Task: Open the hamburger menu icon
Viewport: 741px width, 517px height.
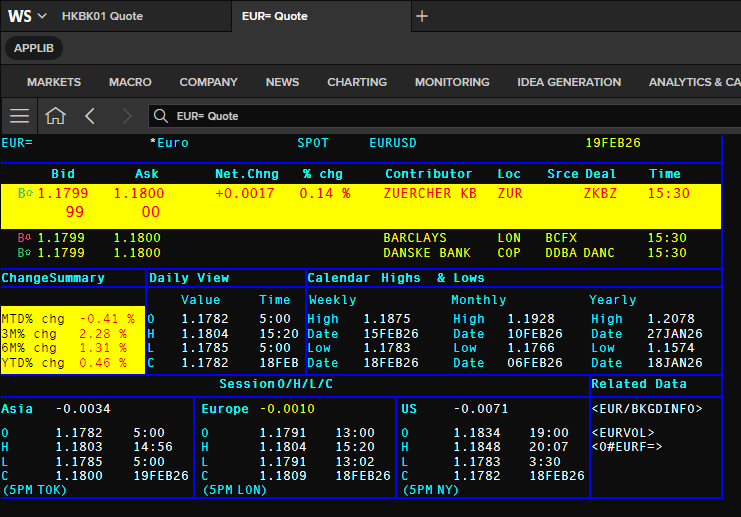Action: click(x=19, y=116)
